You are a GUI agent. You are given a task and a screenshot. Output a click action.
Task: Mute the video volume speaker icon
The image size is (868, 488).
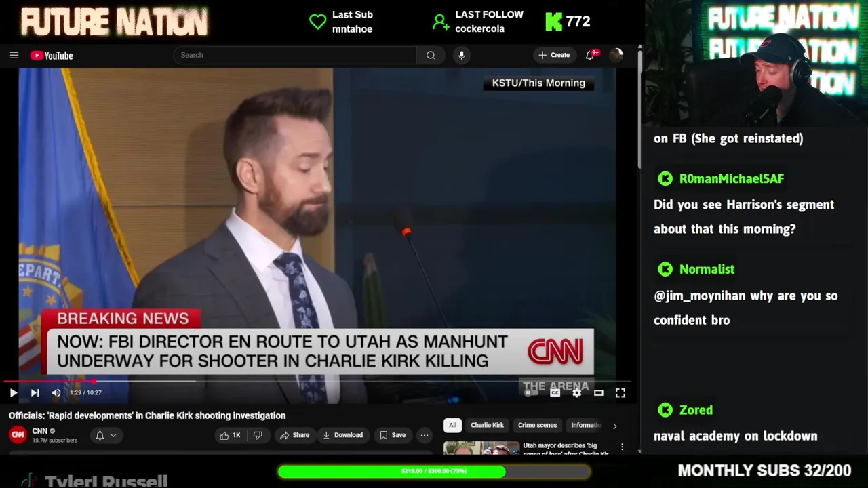pos(56,392)
